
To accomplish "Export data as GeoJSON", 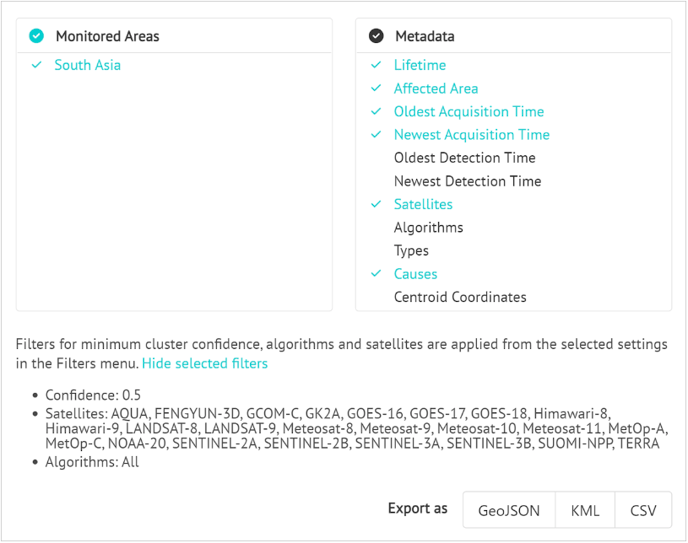I will click(x=509, y=510).
